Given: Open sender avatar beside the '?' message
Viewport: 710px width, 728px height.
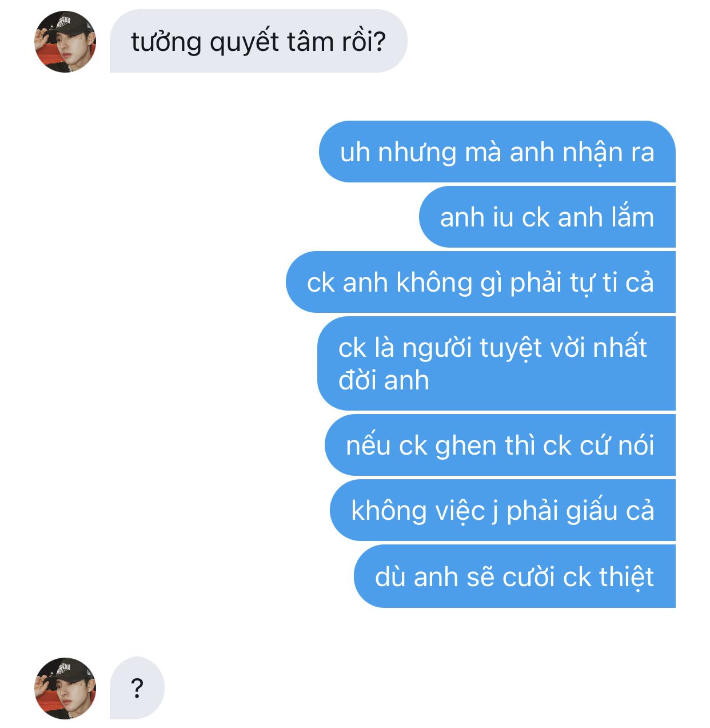Looking at the screenshot, I should click(65, 688).
